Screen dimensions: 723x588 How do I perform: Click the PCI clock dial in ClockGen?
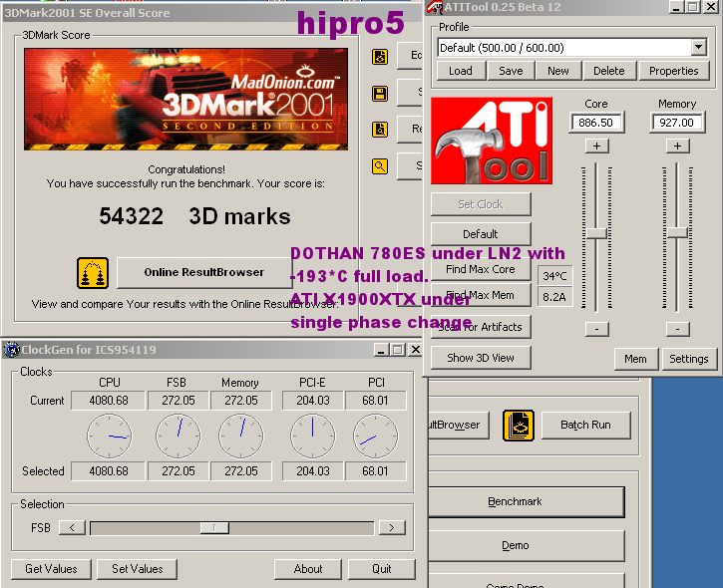click(375, 436)
